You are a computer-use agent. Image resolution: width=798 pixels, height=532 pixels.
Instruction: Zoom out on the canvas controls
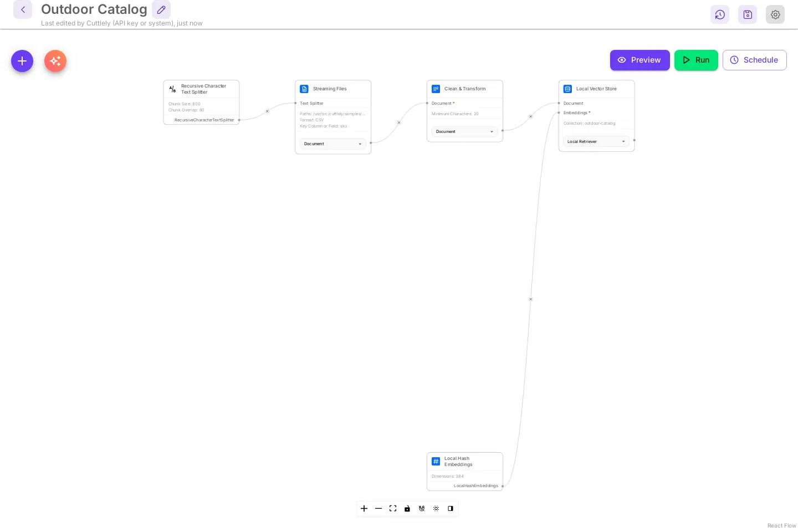[x=378, y=508]
